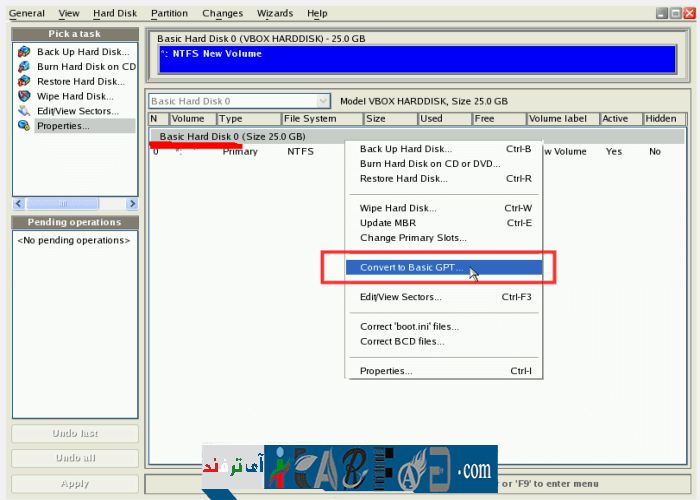Open the Partition menu in menu bar

tap(169, 13)
